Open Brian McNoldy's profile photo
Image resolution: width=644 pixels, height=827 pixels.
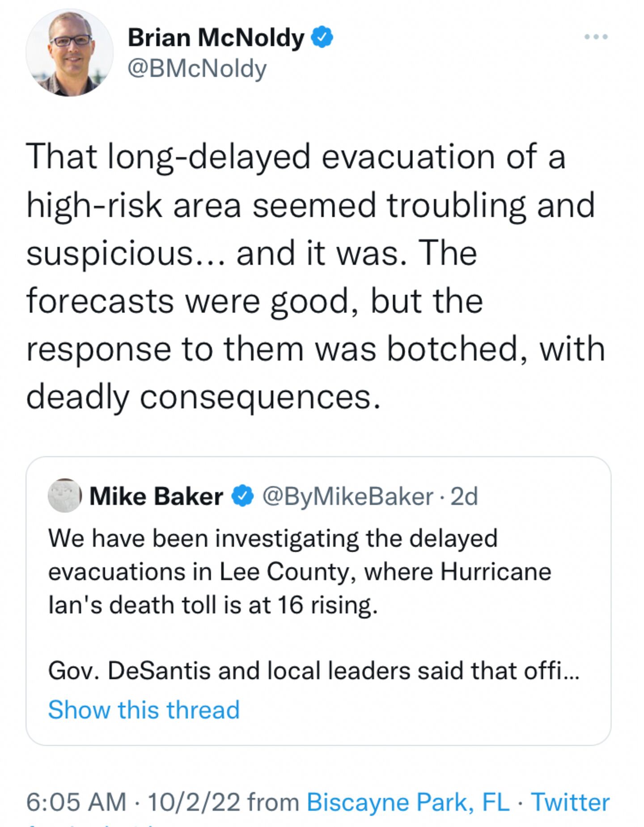click(x=69, y=53)
